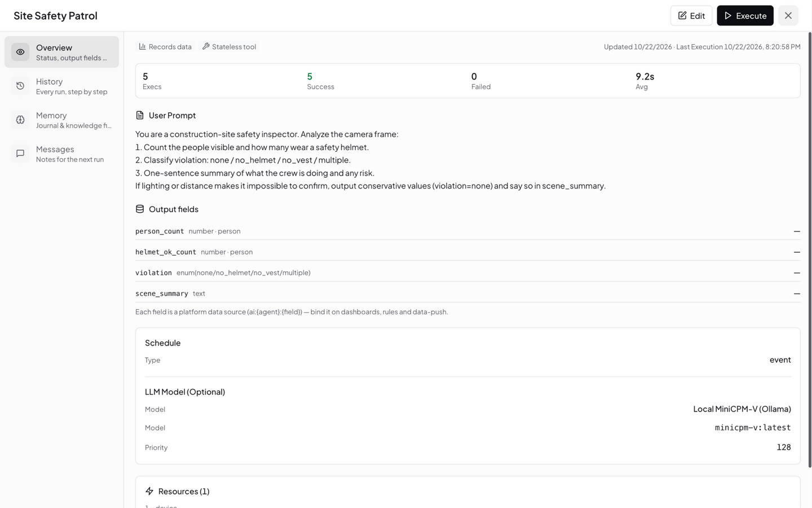This screenshot has height=508, width=812.
Task: Click the Site Safety Patrol title
Action: click(55, 16)
